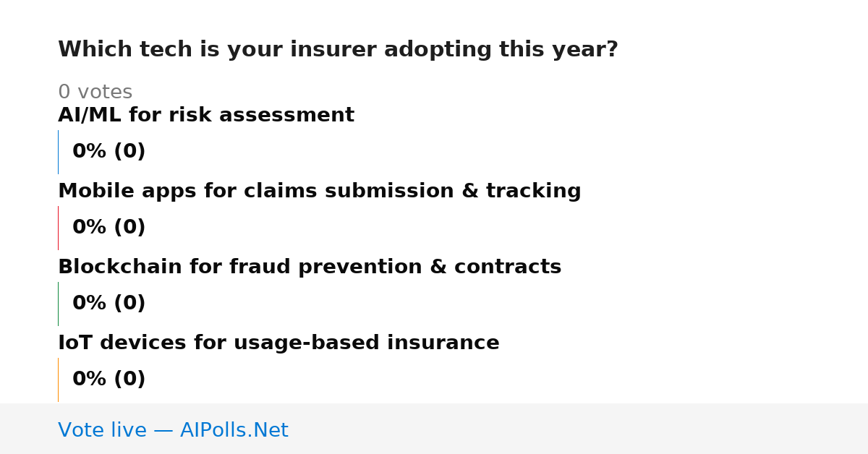Viewport: 868px width, 454px height.
Task: Click the 0% (0) result under AI/ML
Action: 109,152
